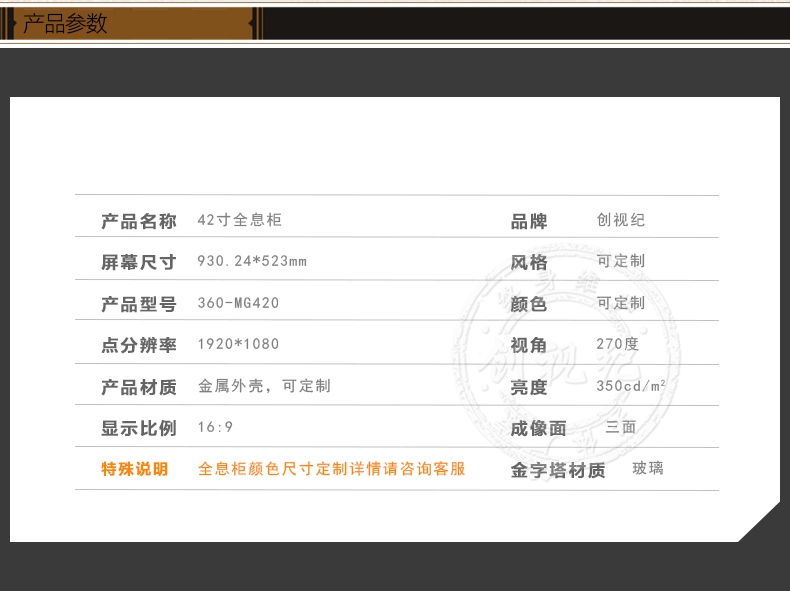Select the 可定制 value beside 风格

pyautogui.click(x=621, y=261)
